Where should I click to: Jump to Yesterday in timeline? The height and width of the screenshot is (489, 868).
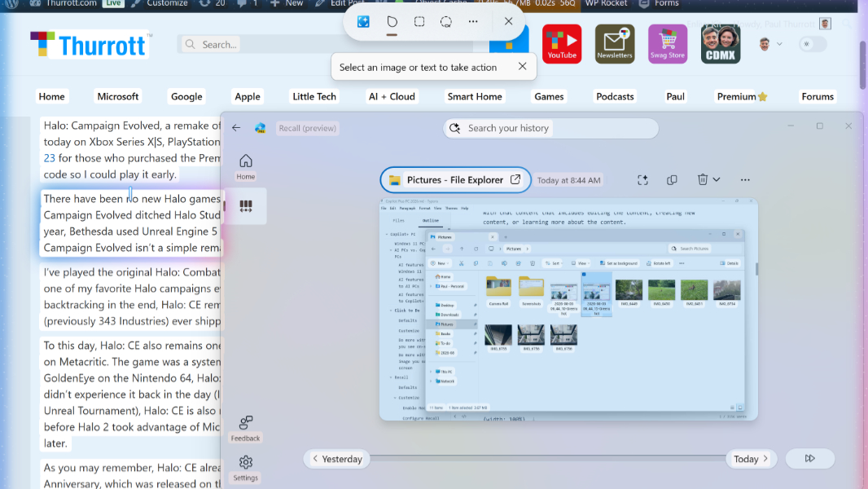click(336, 459)
